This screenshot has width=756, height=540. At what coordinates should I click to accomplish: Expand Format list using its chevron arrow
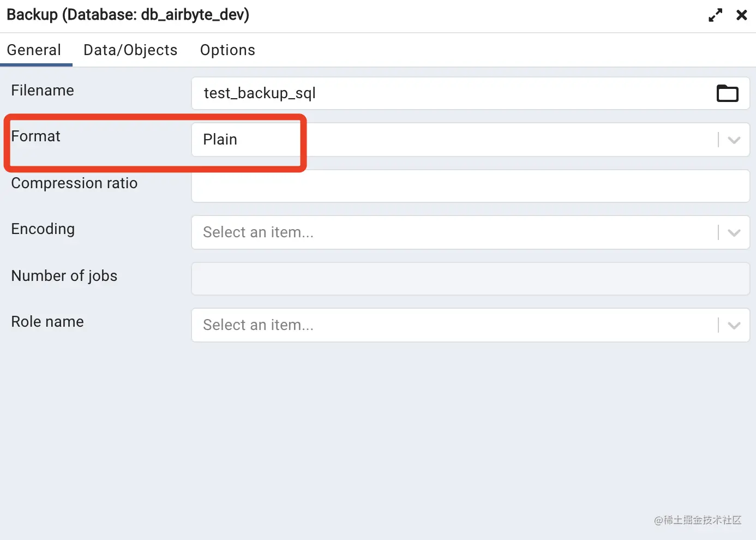(734, 140)
